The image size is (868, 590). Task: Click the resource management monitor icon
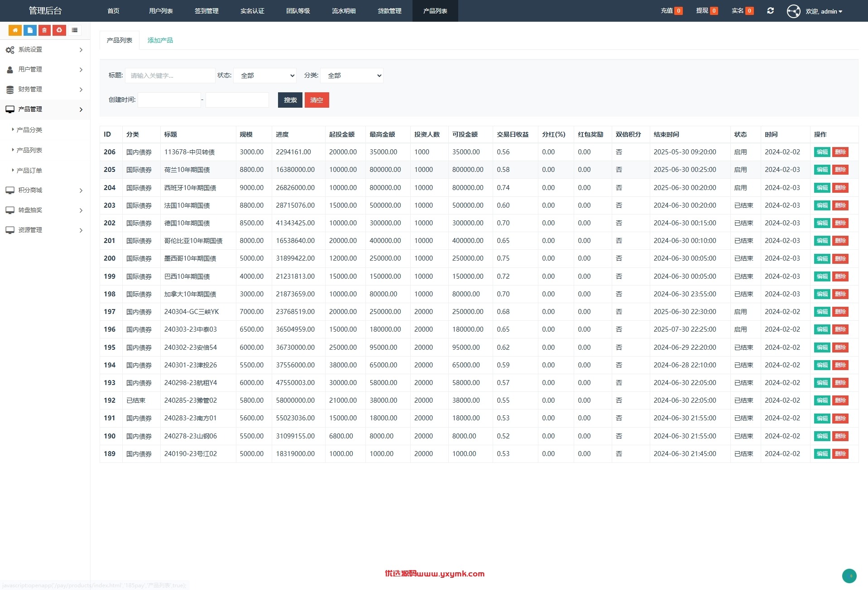(10, 230)
